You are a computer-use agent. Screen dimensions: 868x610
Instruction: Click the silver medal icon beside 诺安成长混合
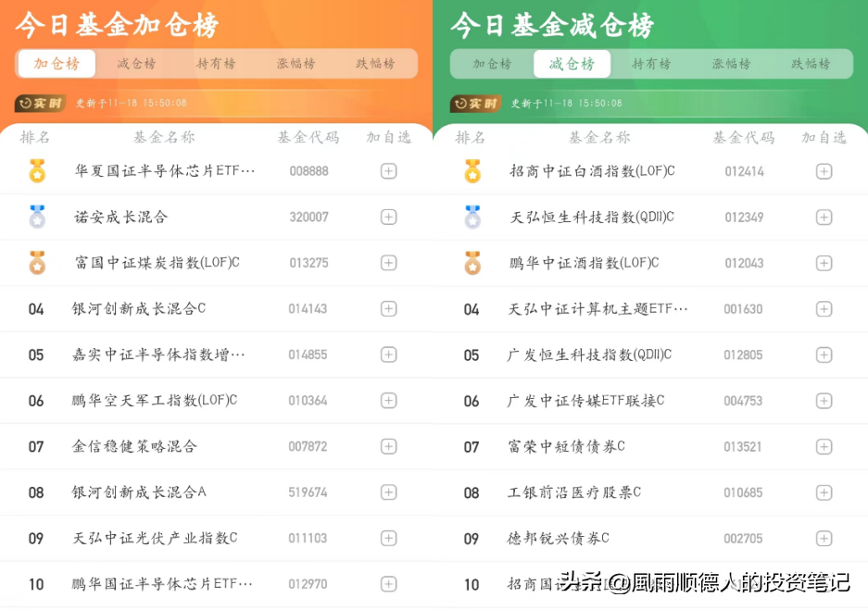(36, 217)
